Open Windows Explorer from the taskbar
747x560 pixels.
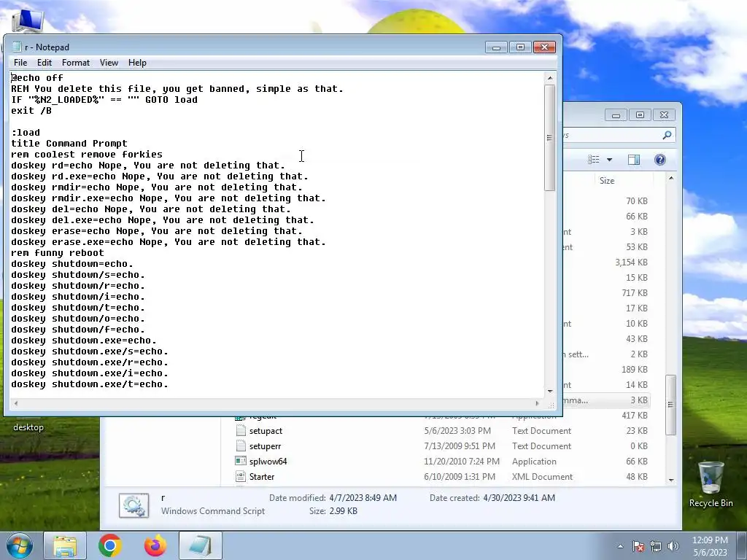point(65,545)
